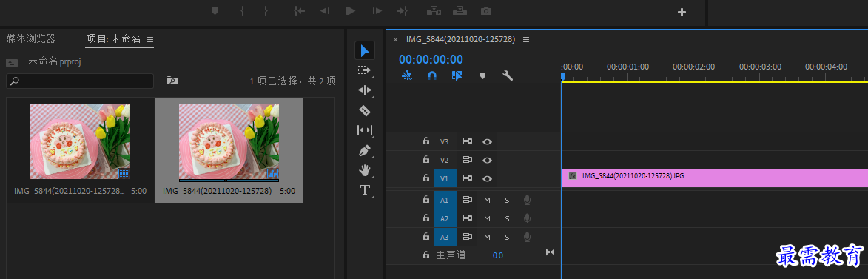The height and width of the screenshot is (279, 868).
Task: Mute audio track A1
Action: tap(487, 200)
